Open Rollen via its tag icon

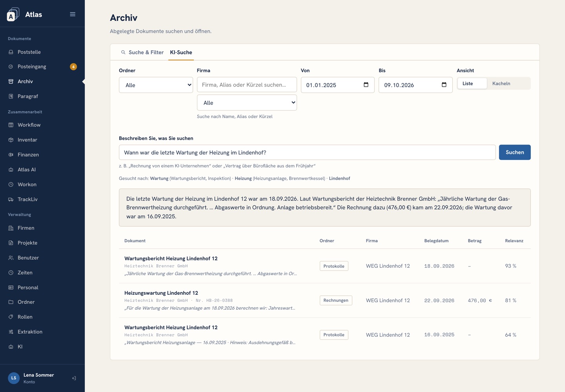tap(11, 317)
